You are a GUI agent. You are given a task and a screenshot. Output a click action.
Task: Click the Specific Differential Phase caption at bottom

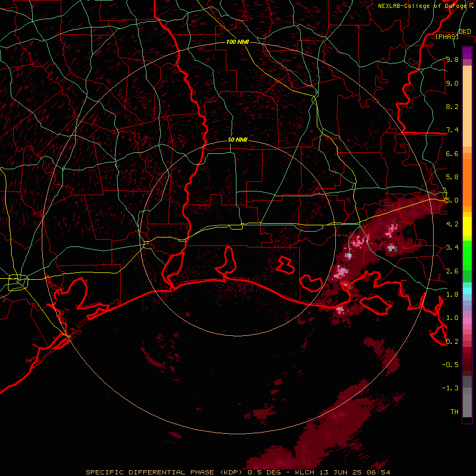point(237,472)
